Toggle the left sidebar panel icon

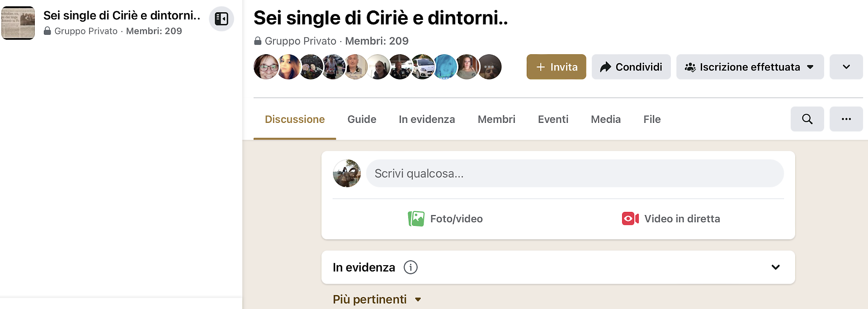click(222, 19)
